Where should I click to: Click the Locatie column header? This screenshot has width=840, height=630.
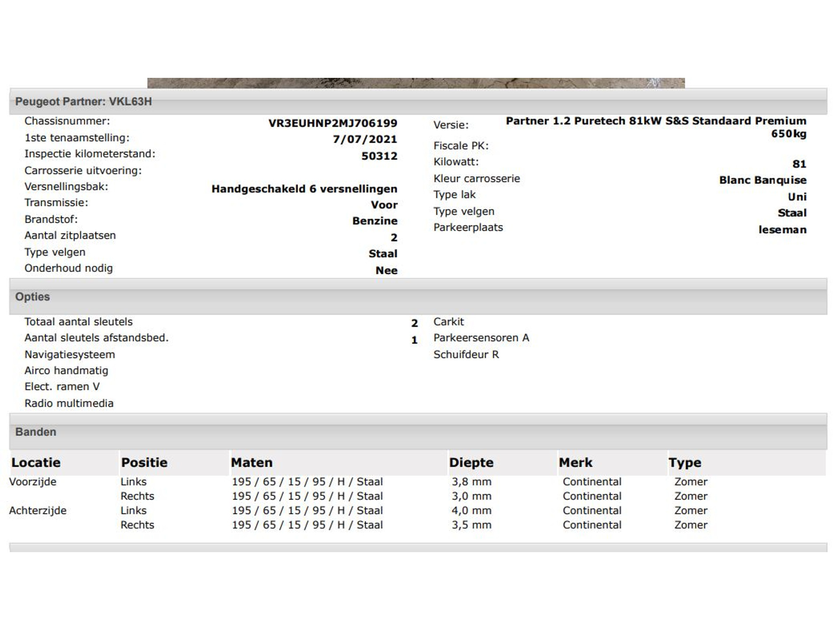pos(36,462)
